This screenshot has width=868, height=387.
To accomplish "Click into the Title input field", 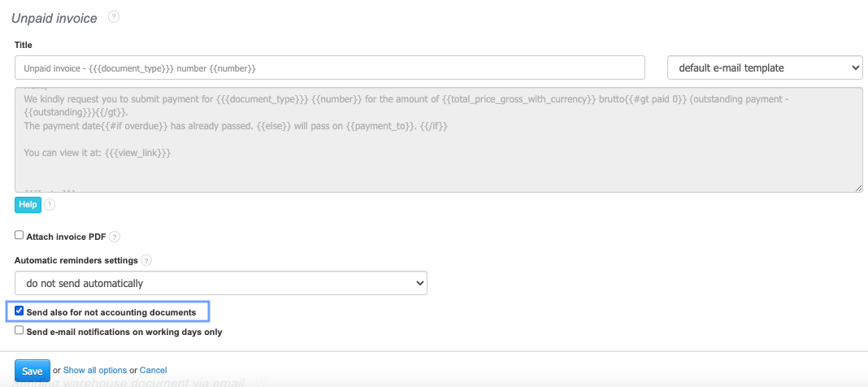I will coord(329,67).
